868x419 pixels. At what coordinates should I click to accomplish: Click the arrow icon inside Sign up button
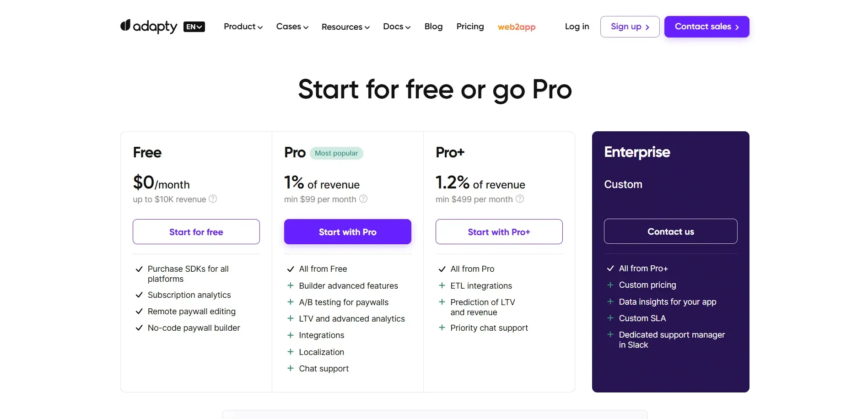[647, 27]
